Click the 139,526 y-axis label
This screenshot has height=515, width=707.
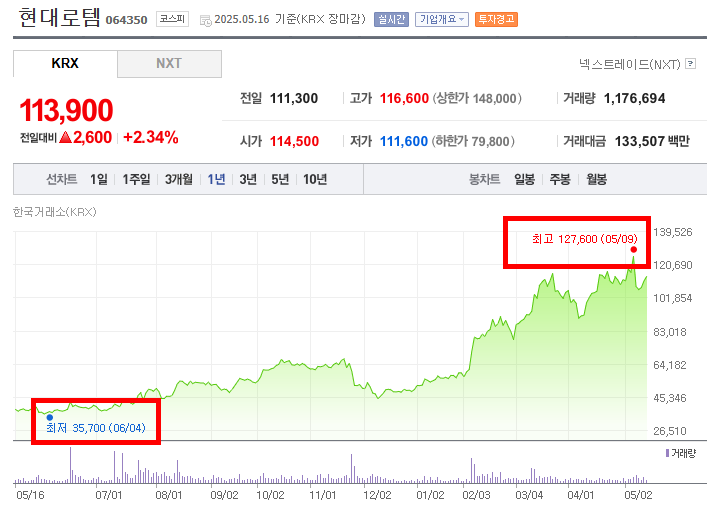pos(672,232)
